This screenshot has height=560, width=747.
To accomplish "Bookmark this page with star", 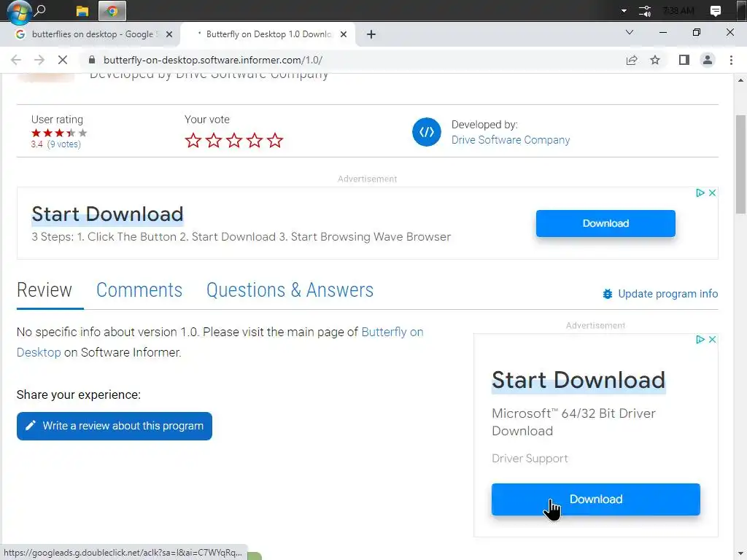I will (655, 60).
